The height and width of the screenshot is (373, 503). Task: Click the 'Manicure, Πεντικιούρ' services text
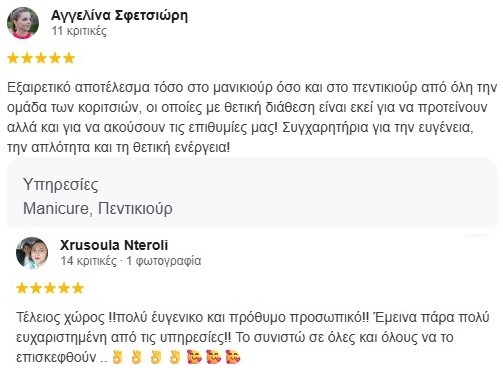point(98,209)
